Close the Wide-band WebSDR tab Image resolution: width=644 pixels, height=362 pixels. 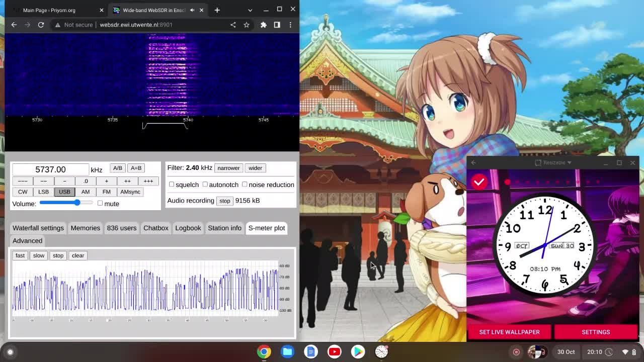(202, 10)
